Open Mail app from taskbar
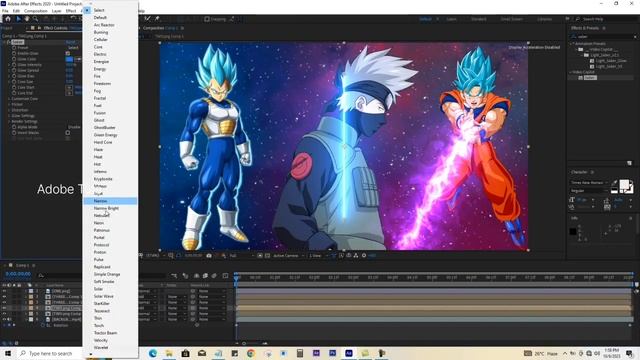Screen dimensions: 640x360 [202, 353]
